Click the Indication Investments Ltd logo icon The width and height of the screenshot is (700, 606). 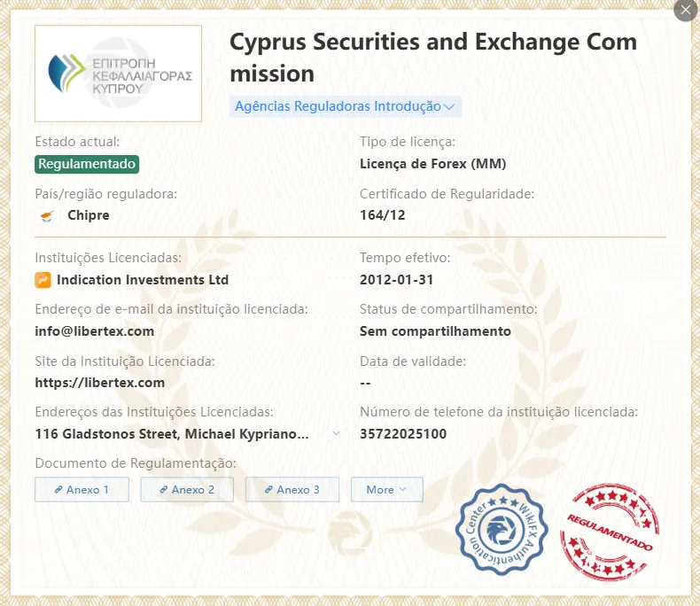[43, 280]
